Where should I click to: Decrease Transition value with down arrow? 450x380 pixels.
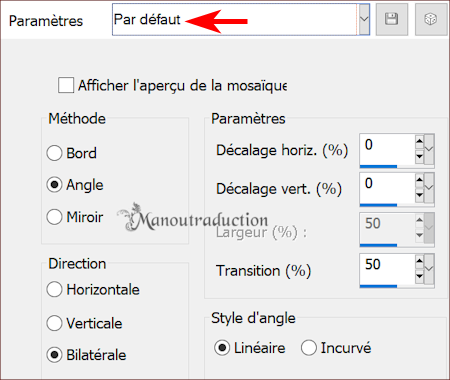click(x=419, y=276)
